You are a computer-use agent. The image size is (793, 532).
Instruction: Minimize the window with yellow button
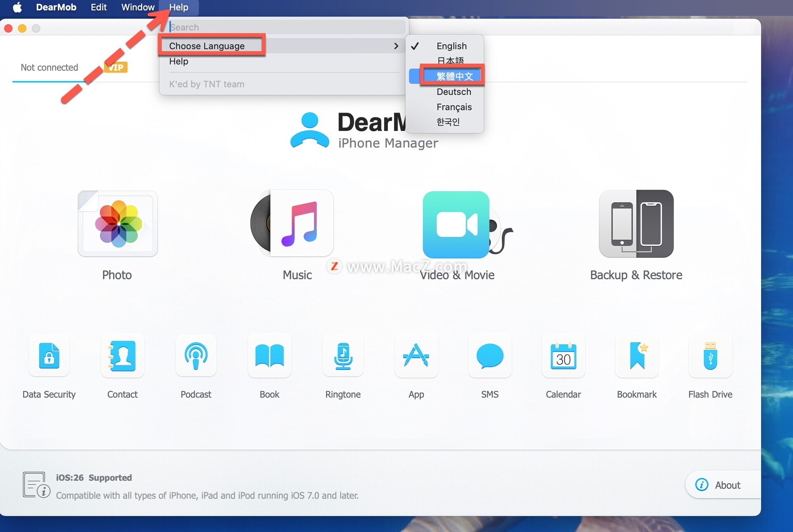tap(22, 28)
